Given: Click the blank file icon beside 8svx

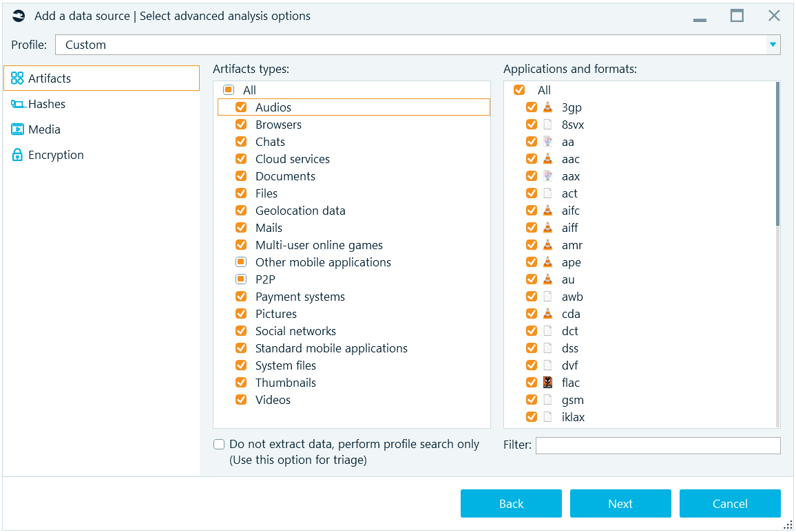Looking at the screenshot, I should (x=547, y=125).
